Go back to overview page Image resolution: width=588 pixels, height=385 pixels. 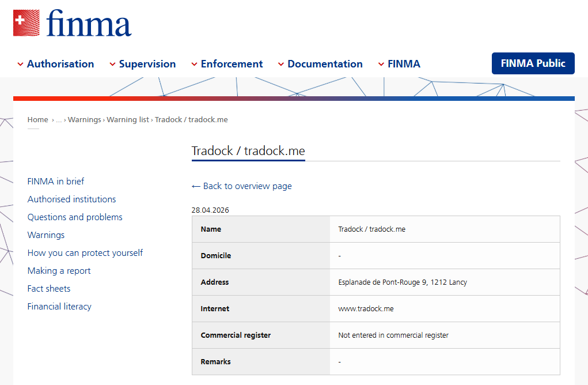241,186
